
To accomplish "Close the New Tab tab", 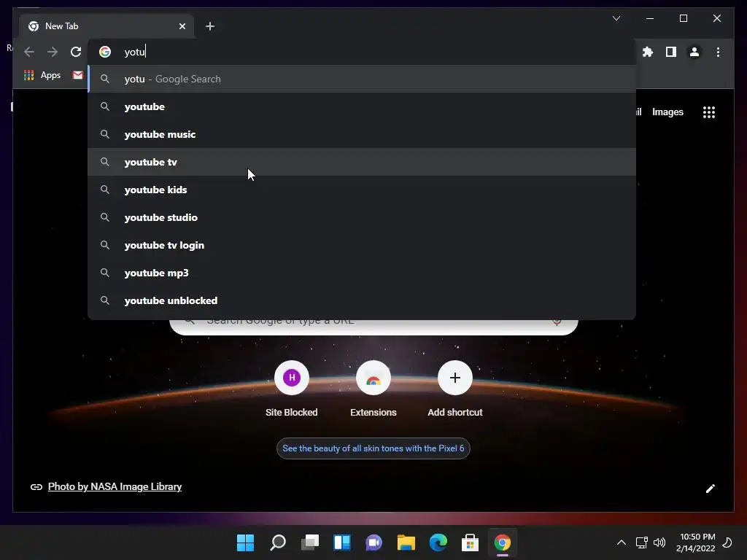I will click(182, 26).
